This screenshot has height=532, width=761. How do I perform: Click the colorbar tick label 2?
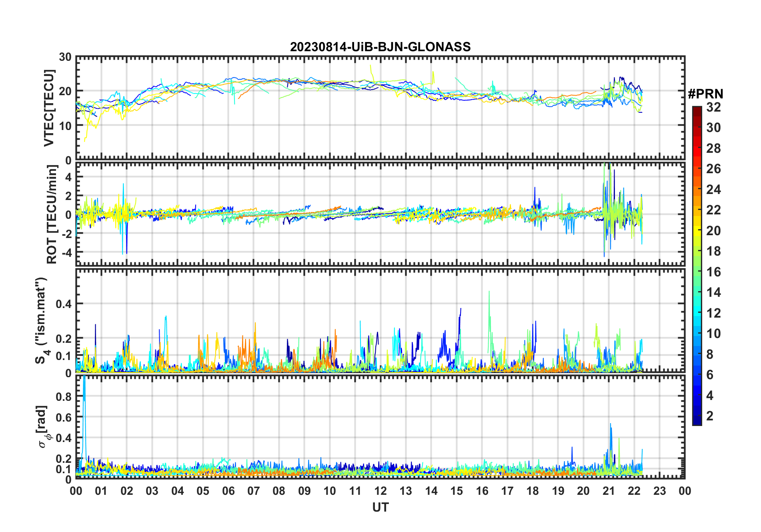pos(710,416)
